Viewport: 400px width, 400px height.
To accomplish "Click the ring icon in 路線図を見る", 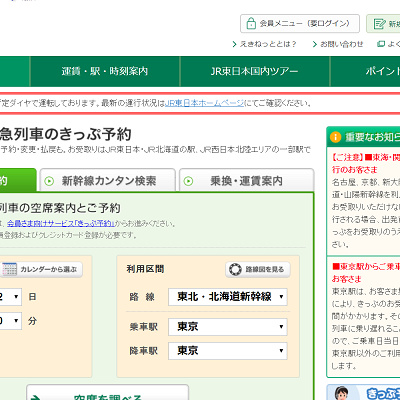I will 235,269.
